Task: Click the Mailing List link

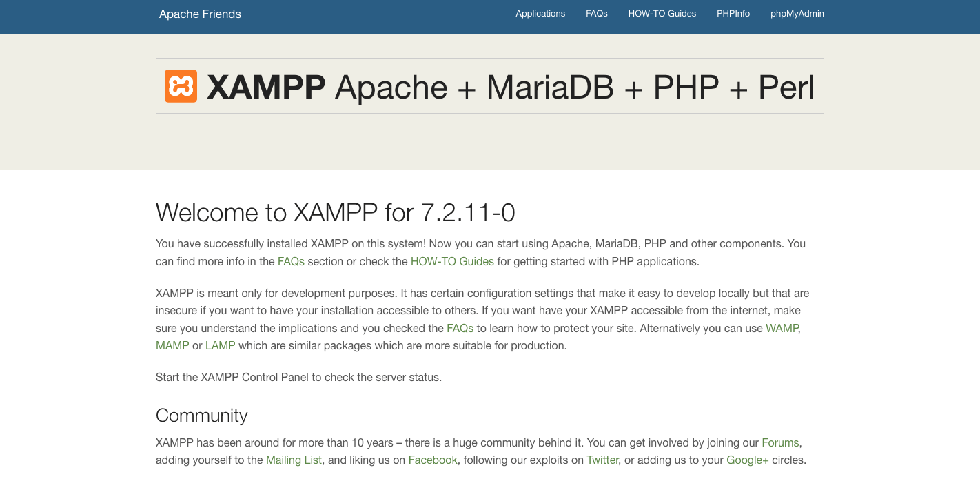Action: click(294, 460)
